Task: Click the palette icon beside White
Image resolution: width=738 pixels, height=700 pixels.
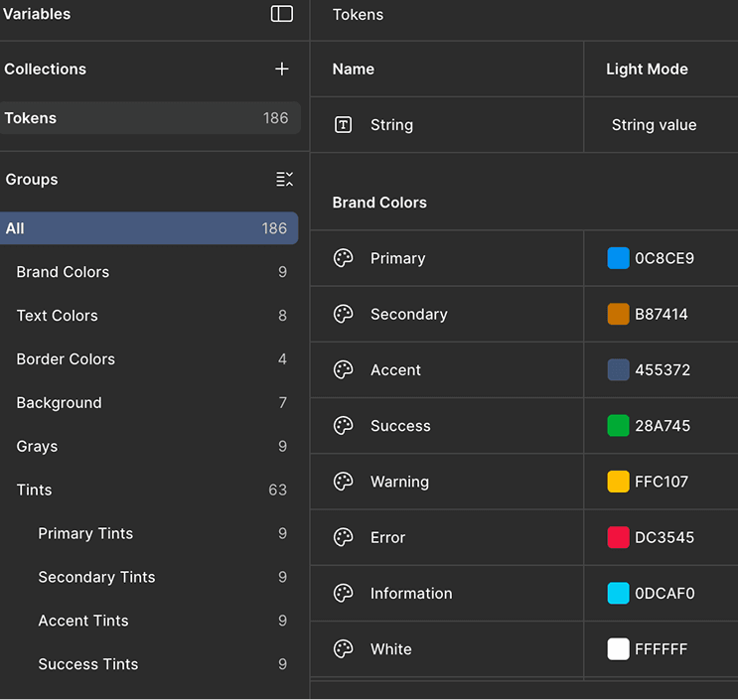Action: click(x=343, y=649)
